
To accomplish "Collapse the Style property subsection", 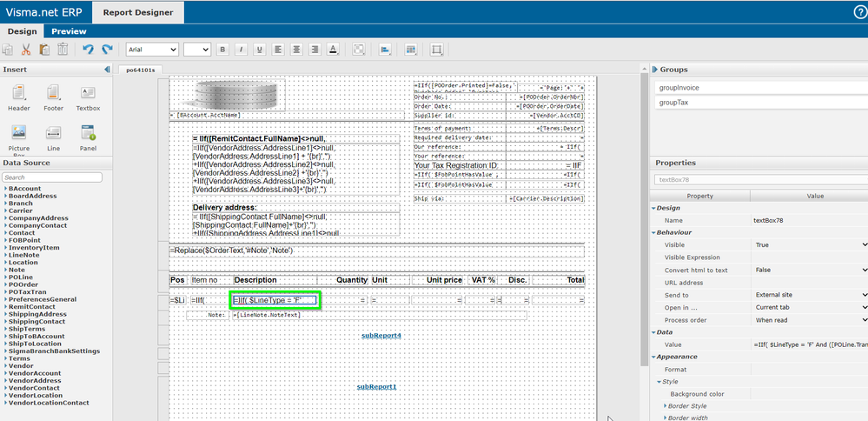I will (659, 382).
